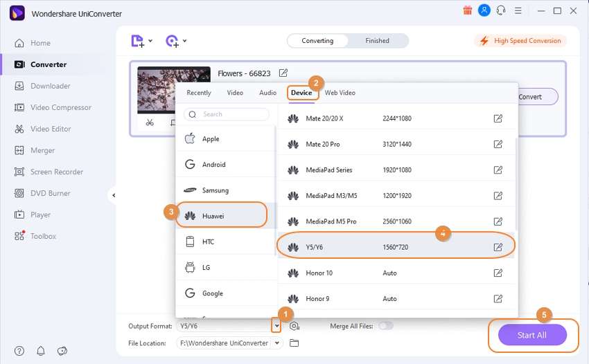Choose the Honor 10 Auto preset
Viewport: 589px width, 364px height.
[x=396, y=273]
